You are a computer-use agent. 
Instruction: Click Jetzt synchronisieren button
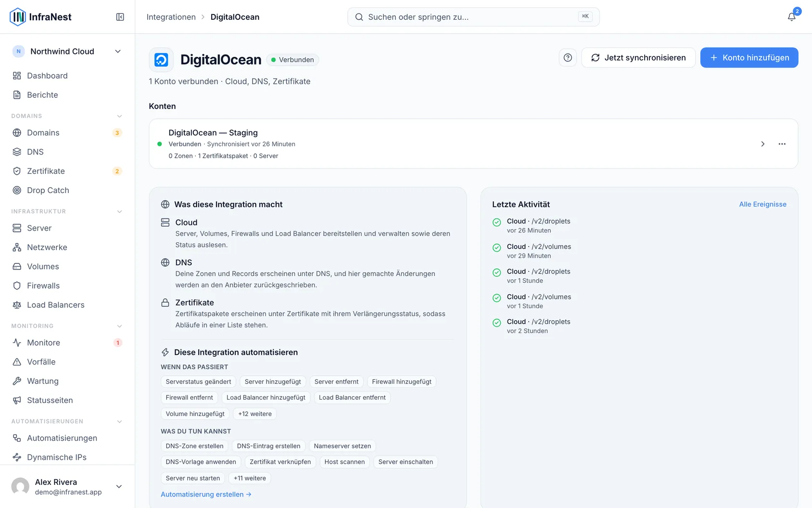(638, 58)
